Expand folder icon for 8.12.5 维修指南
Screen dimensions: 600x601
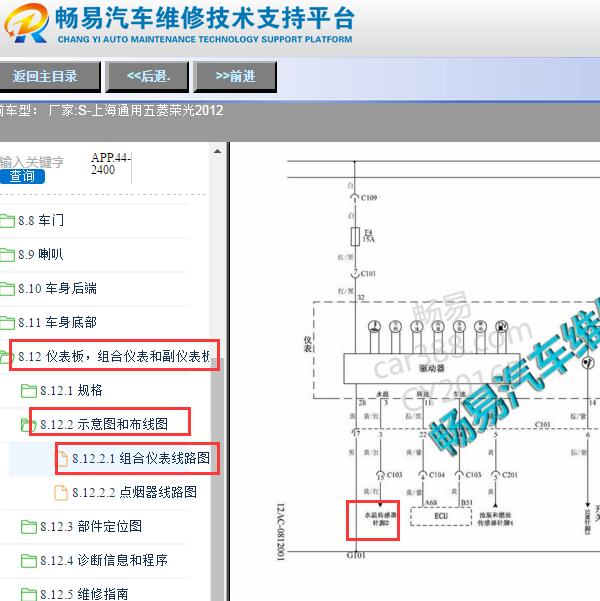pyautogui.click(x=29, y=594)
